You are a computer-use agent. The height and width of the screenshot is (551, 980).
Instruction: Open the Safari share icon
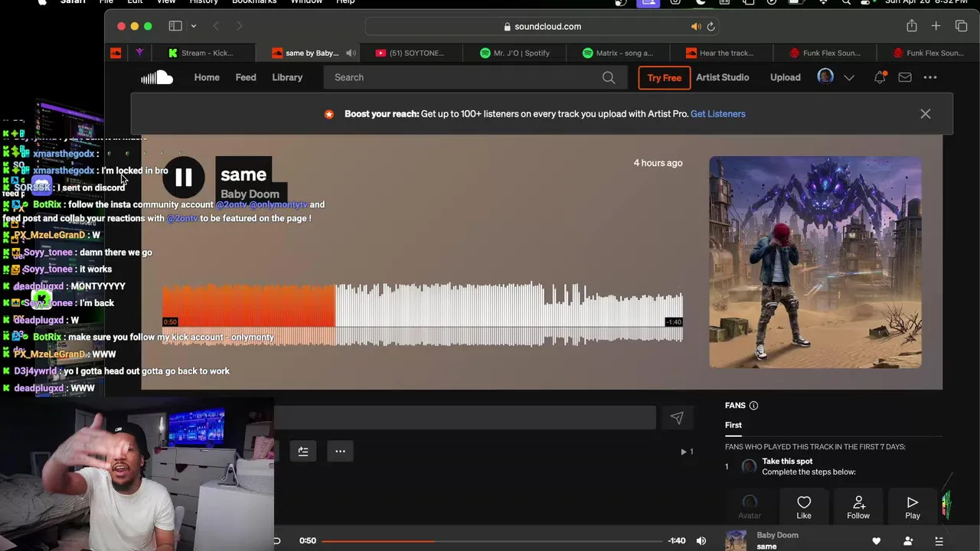[x=911, y=26]
